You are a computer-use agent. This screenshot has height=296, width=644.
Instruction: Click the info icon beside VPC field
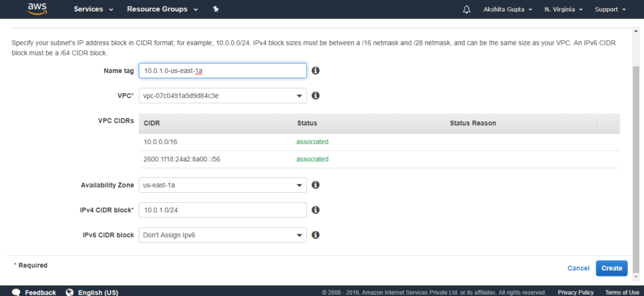pyautogui.click(x=316, y=95)
